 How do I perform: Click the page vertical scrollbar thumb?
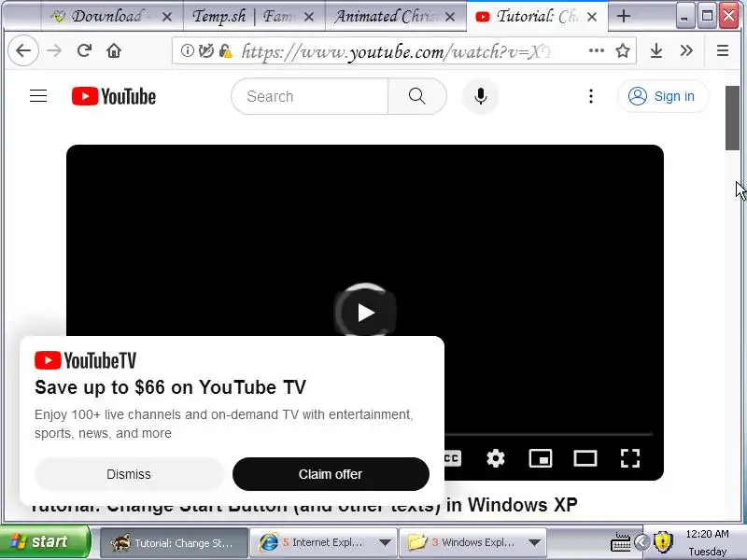pos(732,119)
